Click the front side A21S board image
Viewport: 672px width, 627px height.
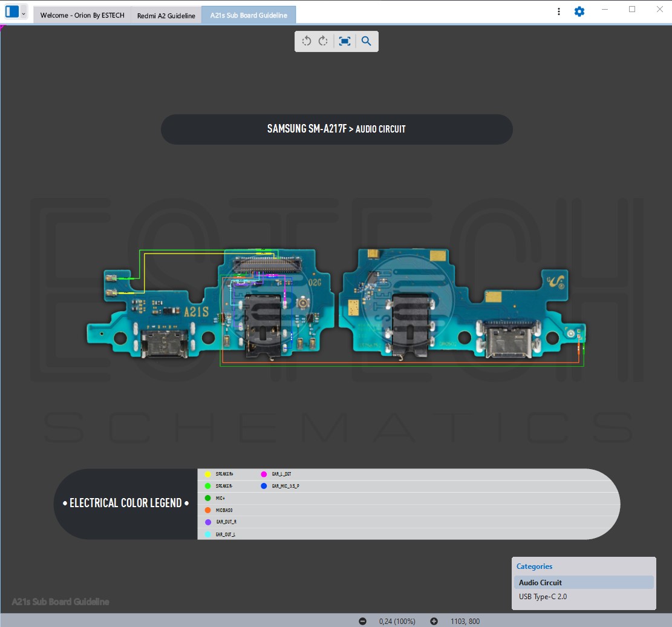pos(210,304)
